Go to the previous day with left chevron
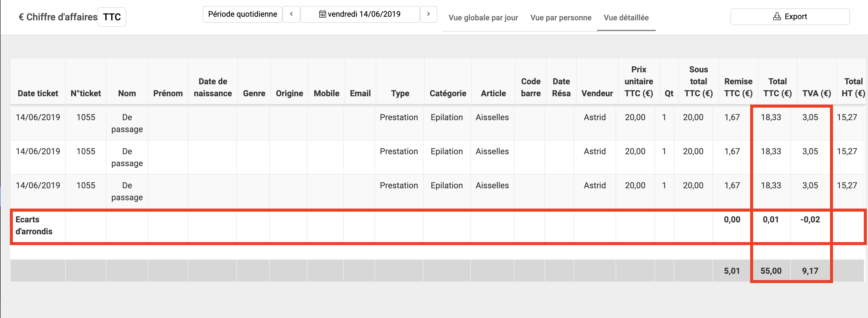The image size is (868, 318). coord(291,14)
